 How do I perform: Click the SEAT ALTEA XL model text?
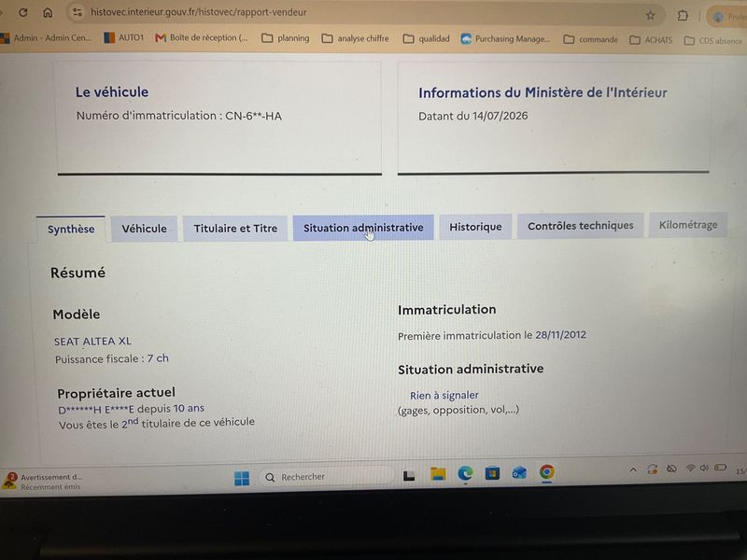click(92, 342)
